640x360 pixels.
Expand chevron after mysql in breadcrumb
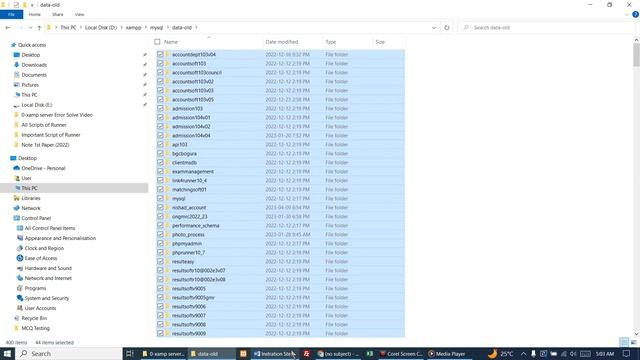pos(167,28)
